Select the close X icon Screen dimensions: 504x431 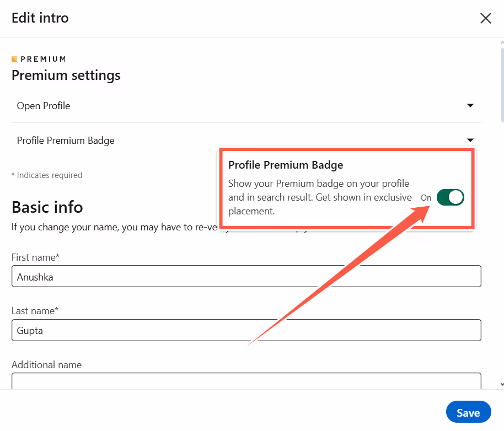(x=485, y=18)
